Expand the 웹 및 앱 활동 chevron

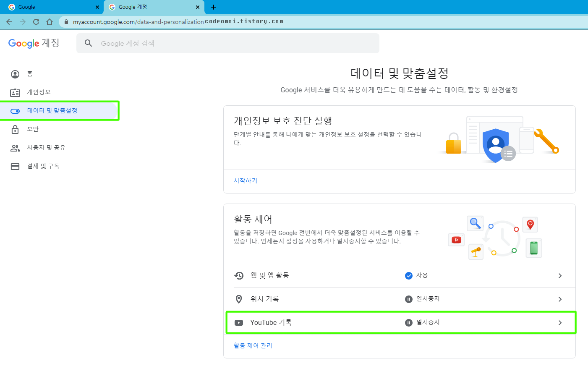click(x=560, y=276)
